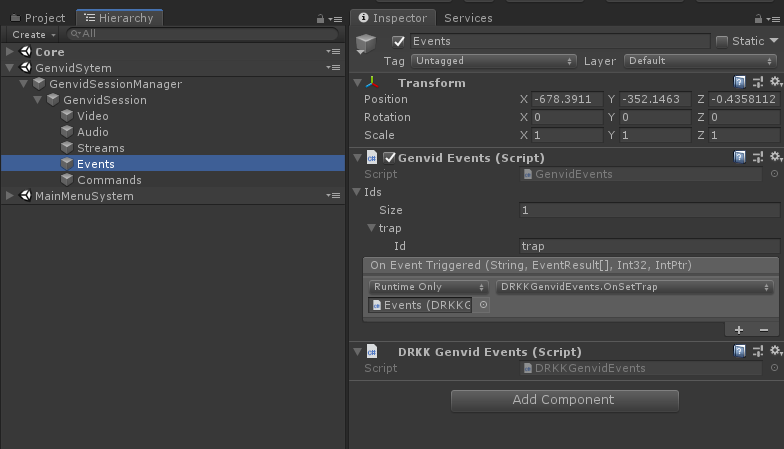Select the GenvidSessionManager cube icon

coord(39,84)
